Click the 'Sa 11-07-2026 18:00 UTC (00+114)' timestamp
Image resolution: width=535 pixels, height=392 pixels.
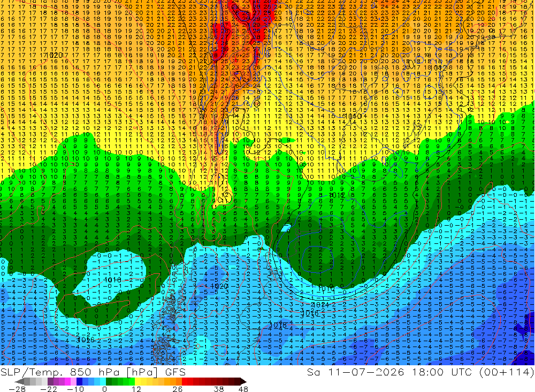[x=421, y=372]
